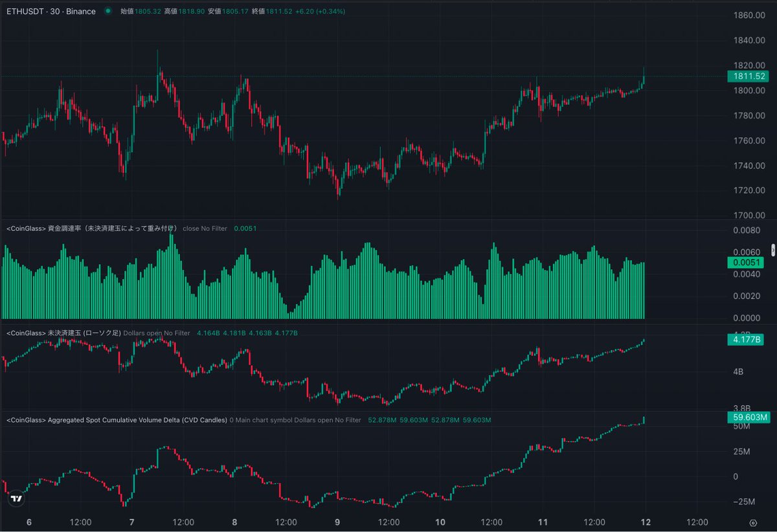Click the 高値 1818.90 high value
The image size is (777, 532).
[x=185, y=12]
